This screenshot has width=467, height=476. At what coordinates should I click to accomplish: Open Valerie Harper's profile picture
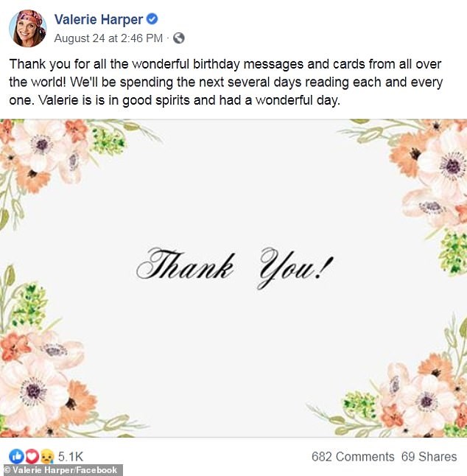point(28,28)
